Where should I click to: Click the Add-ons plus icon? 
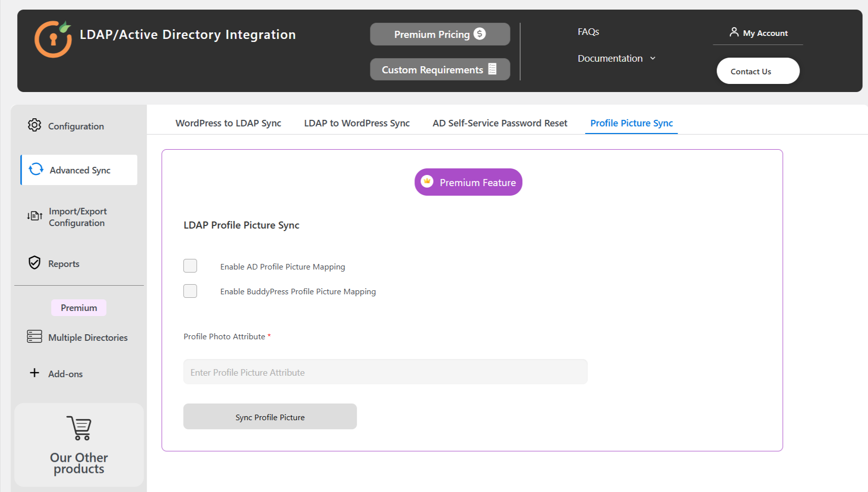pos(34,373)
